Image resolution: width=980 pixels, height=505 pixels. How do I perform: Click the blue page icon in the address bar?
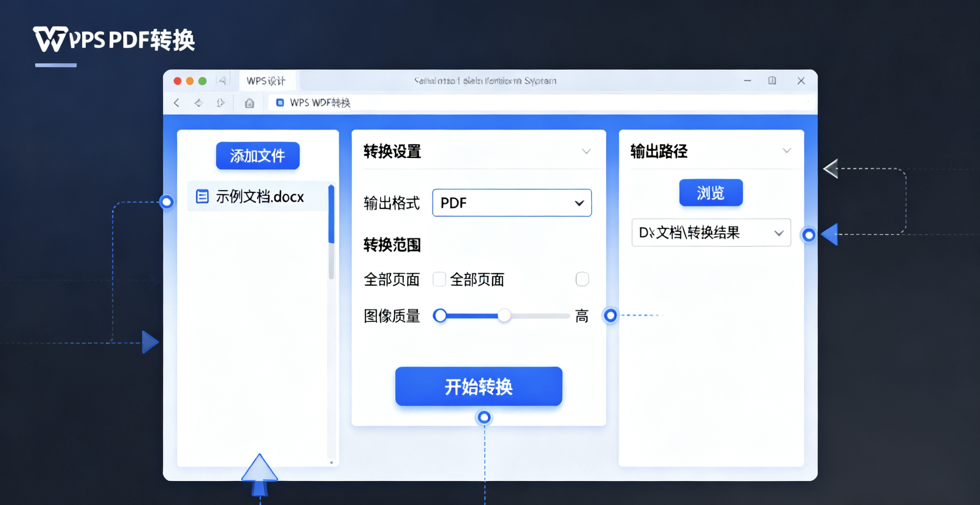(280, 102)
